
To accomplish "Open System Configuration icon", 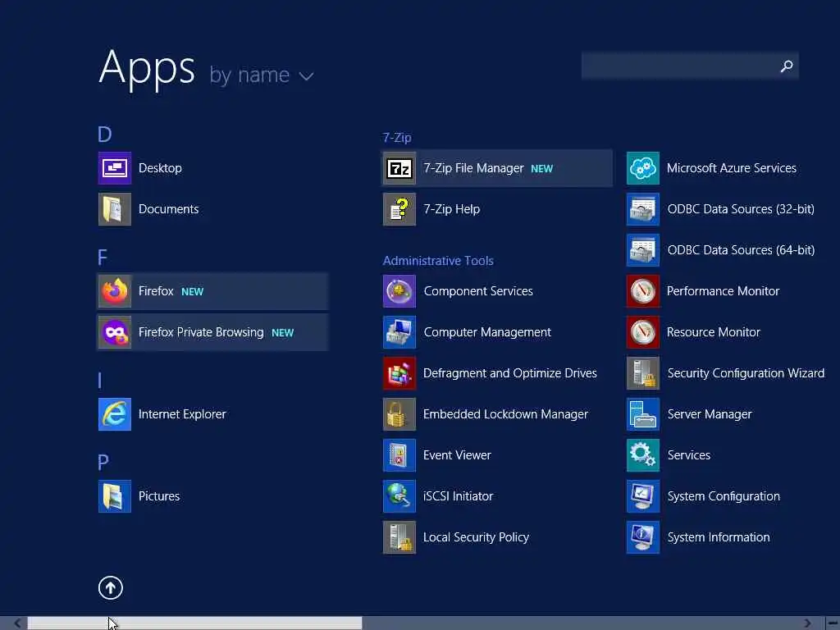I will (x=643, y=496).
